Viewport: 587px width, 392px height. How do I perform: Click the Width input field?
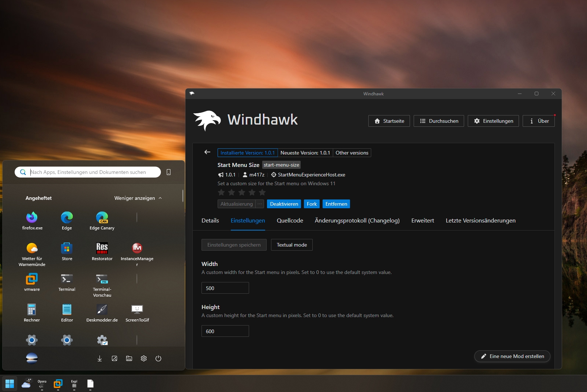tap(225, 288)
